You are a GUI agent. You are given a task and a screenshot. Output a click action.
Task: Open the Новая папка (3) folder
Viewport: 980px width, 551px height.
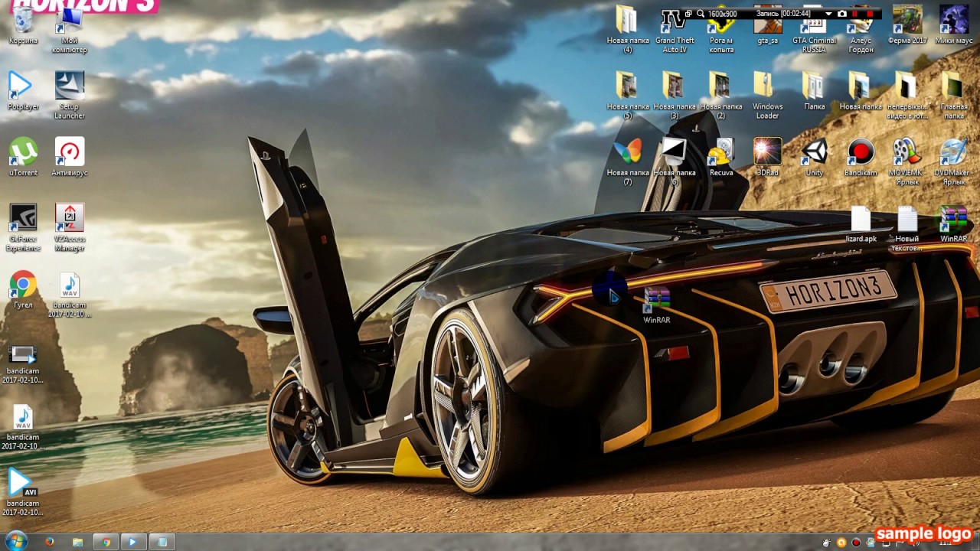tap(675, 96)
